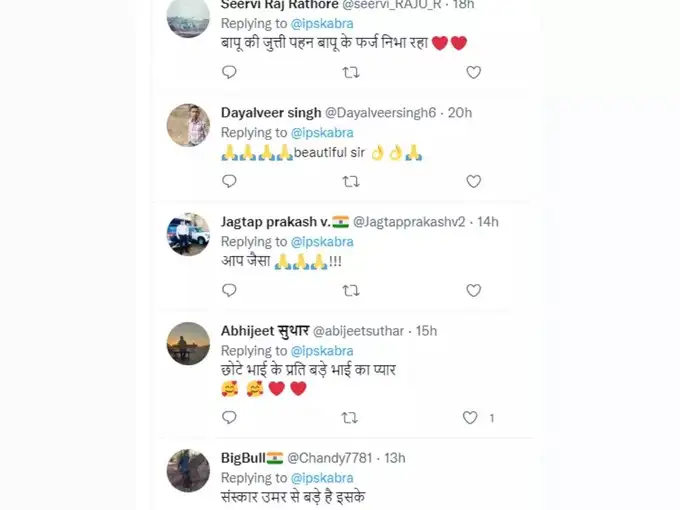Viewport: 680px width, 510px height.
Task: Like Seervi Raj Rathore's reply
Action: point(473,72)
